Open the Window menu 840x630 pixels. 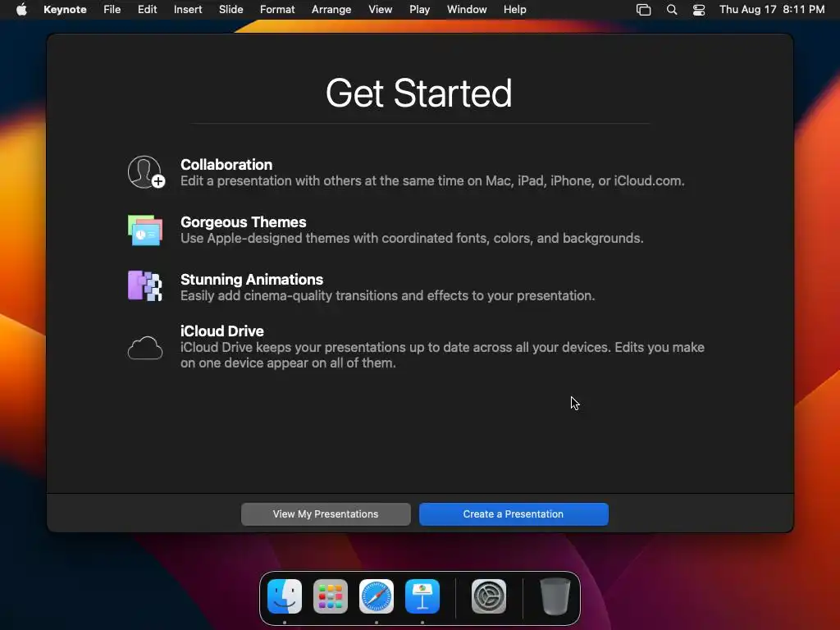tap(467, 10)
